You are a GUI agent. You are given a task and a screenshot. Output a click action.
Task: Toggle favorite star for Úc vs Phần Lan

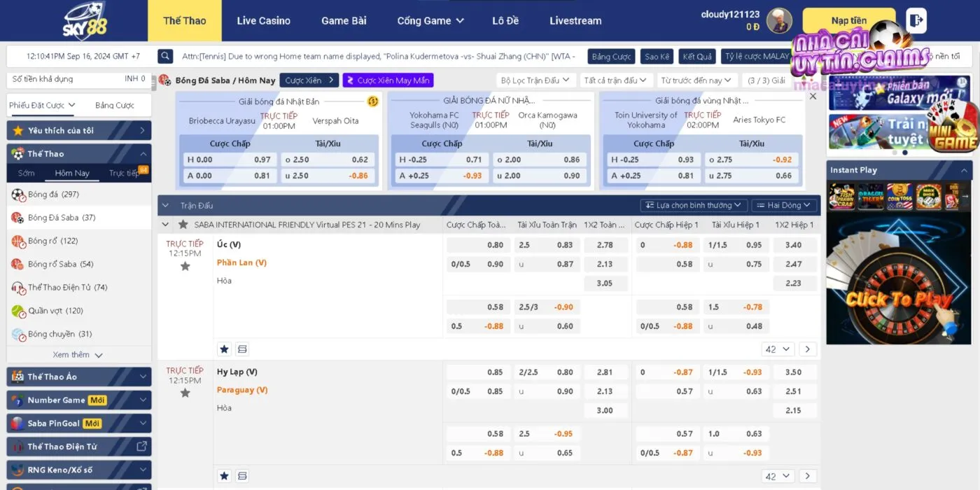(185, 266)
